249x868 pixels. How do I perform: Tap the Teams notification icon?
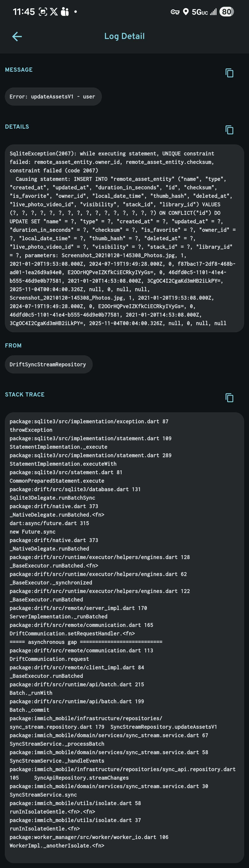pyautogui.click(x=65, y=12)
